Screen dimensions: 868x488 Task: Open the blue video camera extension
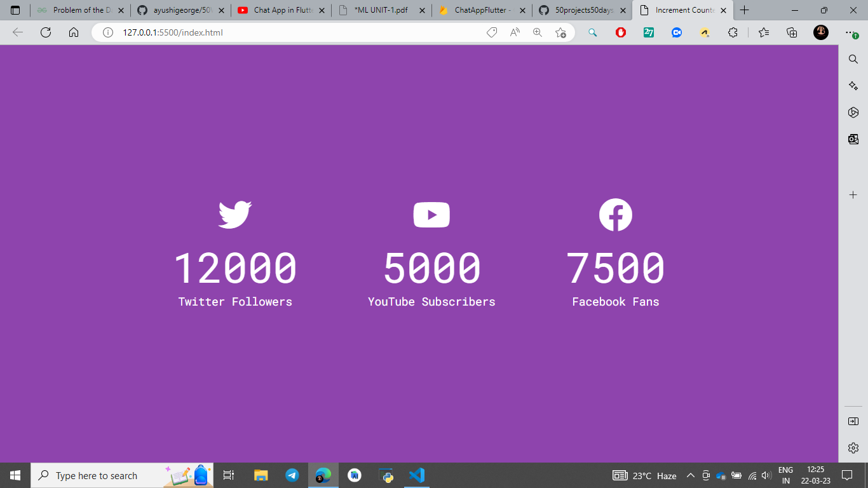point(677,32)
